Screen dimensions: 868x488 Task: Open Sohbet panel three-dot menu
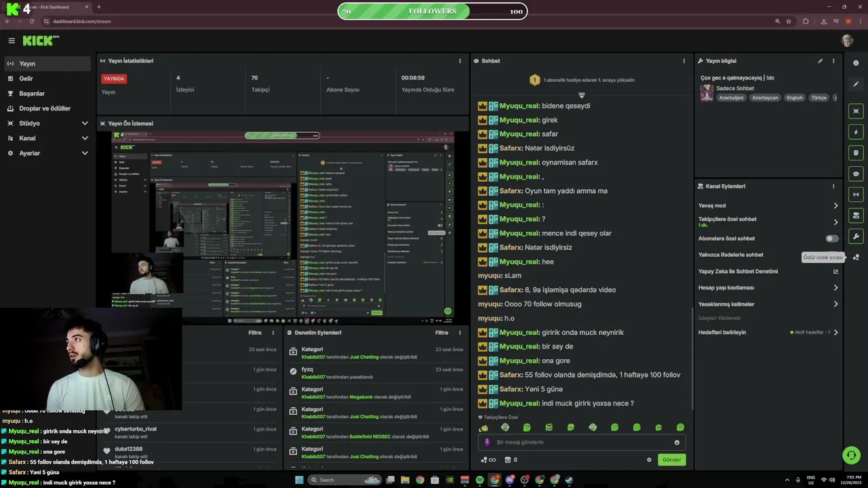(x=684, y=61)
